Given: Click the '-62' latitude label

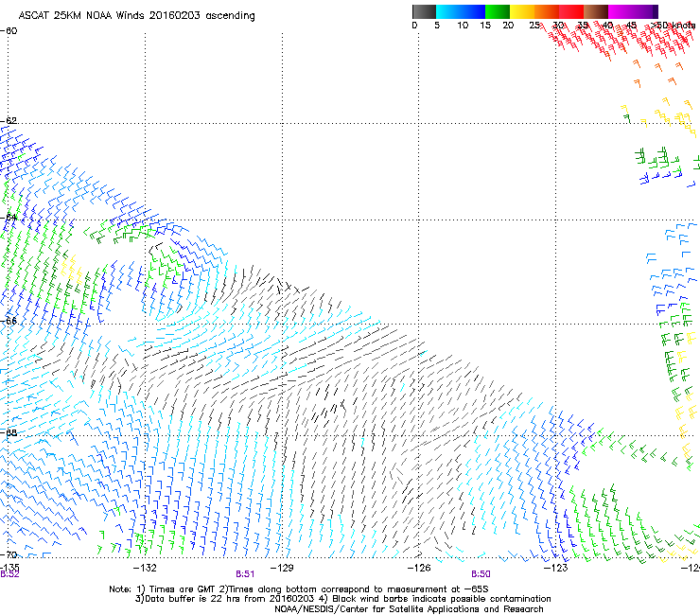Looking at the screenshot, I should pos(9,120).
